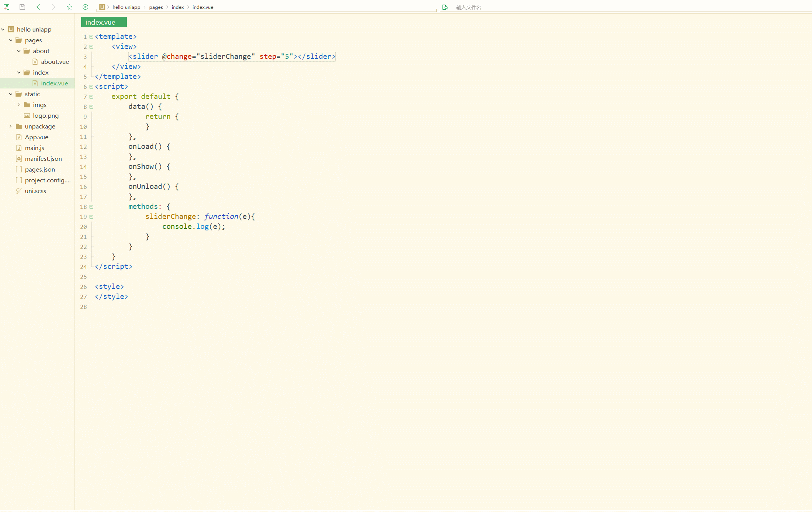This screenshot has width=812, height=512.
Task: Open logo.png from the static folder
Action: (x=46, y=115)
